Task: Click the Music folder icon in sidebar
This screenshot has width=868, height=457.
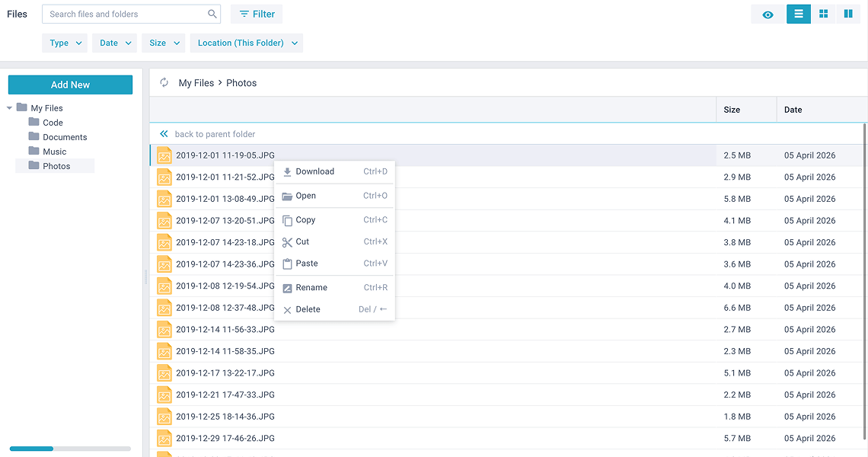Action: (34, 152)
